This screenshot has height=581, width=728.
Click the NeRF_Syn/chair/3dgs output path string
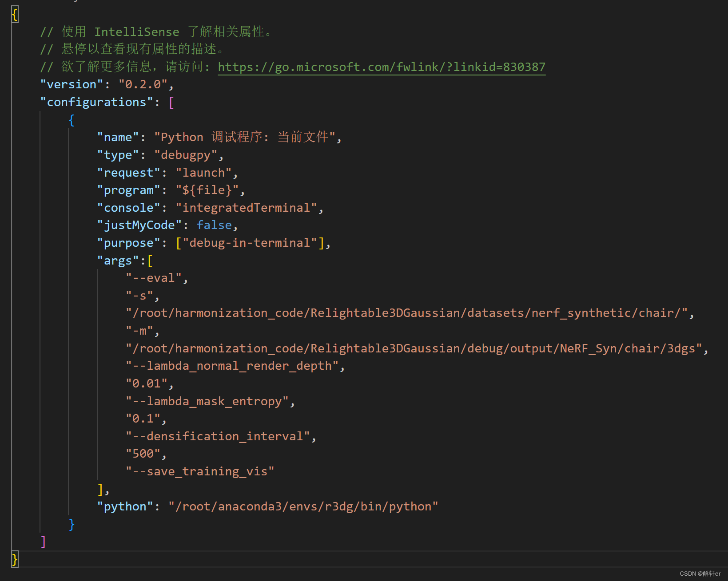pyautogui.click(x=414, y=348)
